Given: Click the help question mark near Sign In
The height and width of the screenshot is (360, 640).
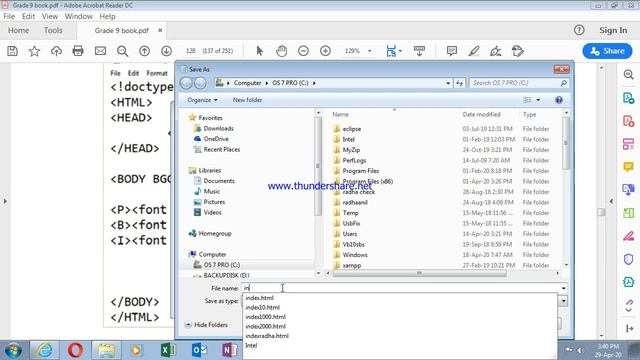Looking at the screenshot, I should pos(579,30).
